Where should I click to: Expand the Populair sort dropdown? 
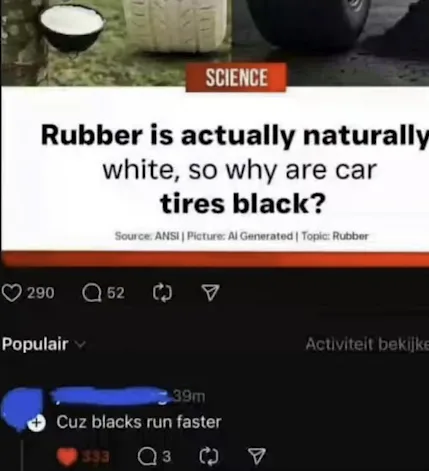click(44, 344)
